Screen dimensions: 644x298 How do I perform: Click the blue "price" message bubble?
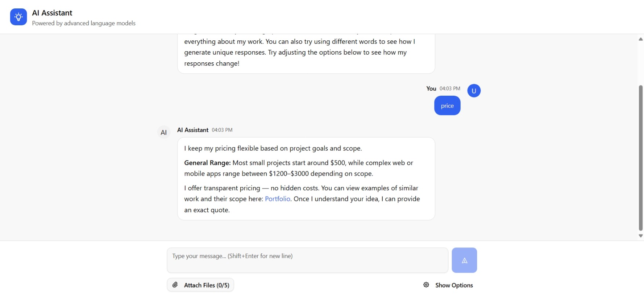coord(447,106)
